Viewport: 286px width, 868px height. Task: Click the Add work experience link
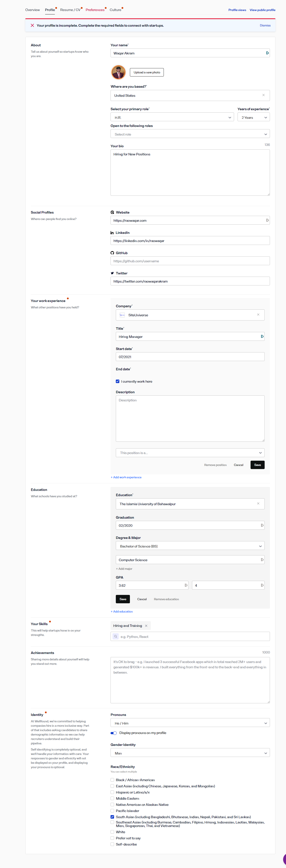point(126,477)
